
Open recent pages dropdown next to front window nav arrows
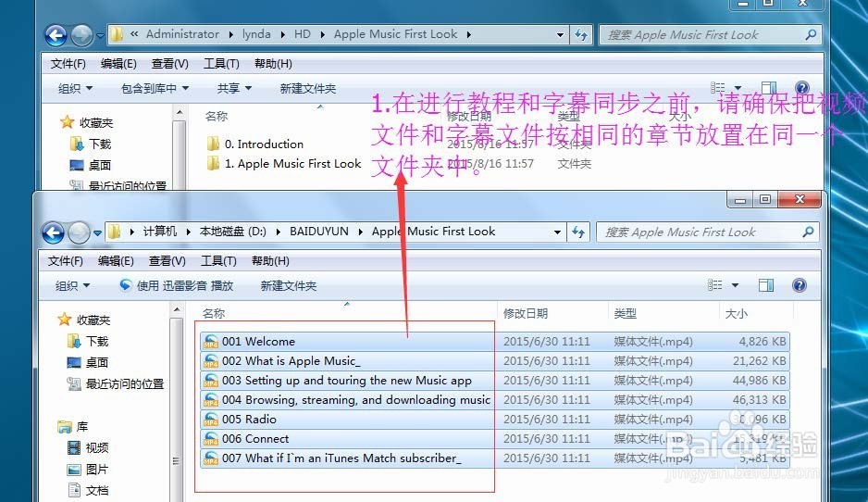coord(97,233)
